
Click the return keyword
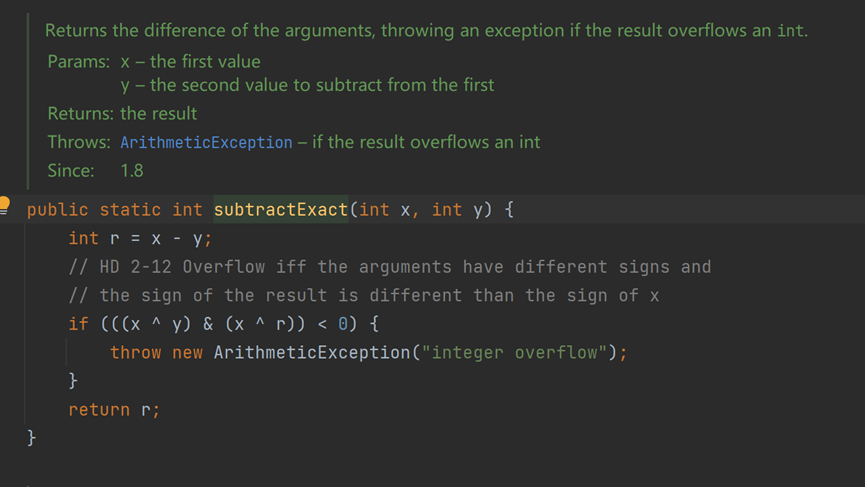99,410
